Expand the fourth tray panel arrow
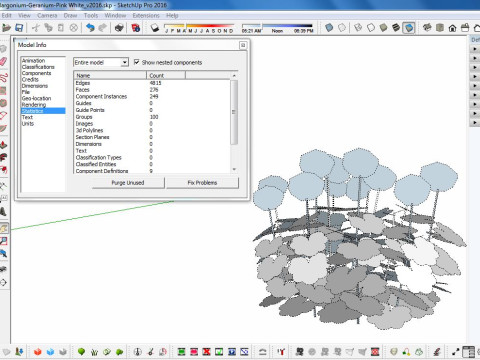The image size is (480, 360). coord(474,77)
